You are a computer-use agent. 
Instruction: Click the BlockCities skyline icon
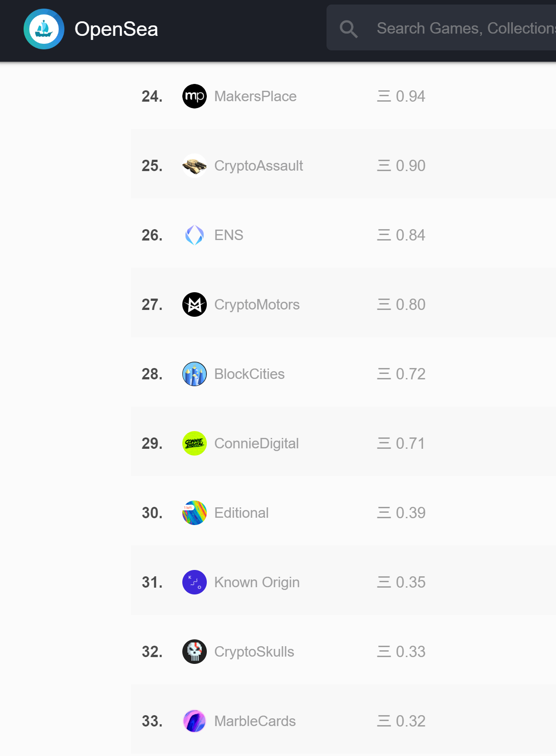(x=195, y=374)
